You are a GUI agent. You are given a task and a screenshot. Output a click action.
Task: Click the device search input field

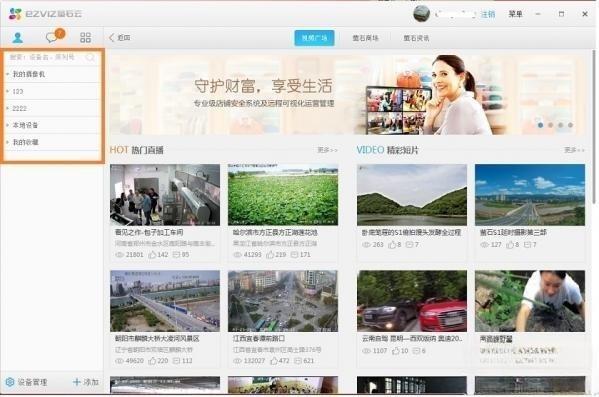click(46, 57)
